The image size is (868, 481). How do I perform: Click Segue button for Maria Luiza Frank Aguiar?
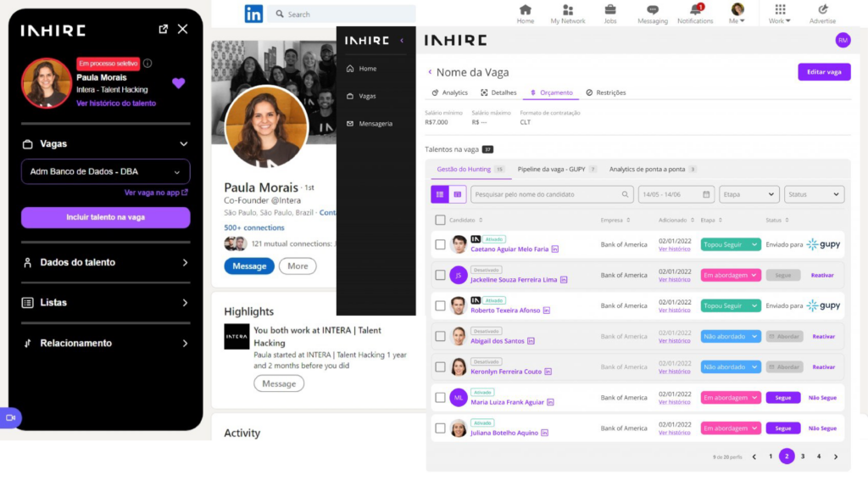pos(782,397)
